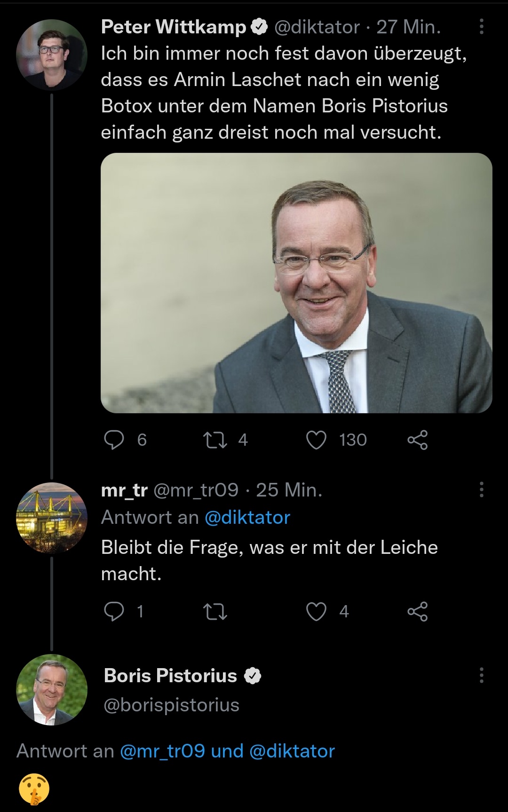Open Boris Pistorius's profile avatar

pos(52,689)
